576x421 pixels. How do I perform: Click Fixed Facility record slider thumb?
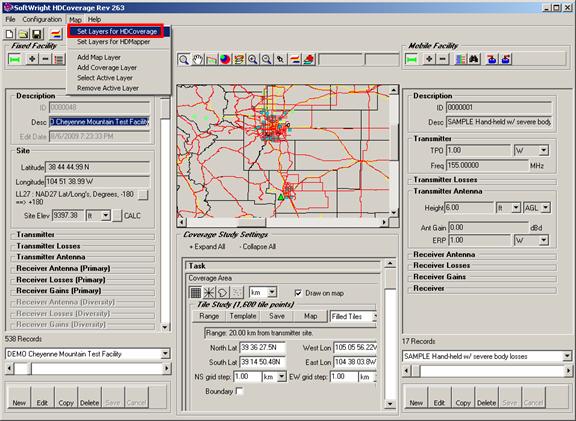coord(23,368)
